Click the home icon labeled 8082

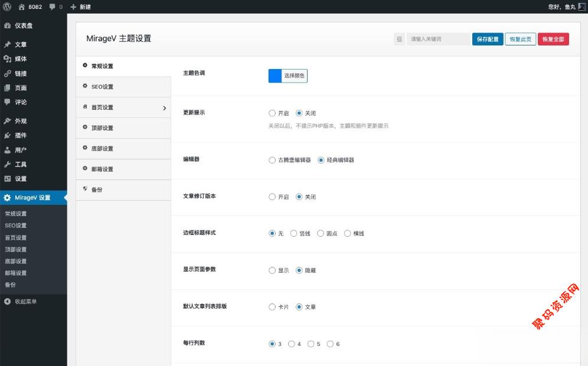[22, 6]
